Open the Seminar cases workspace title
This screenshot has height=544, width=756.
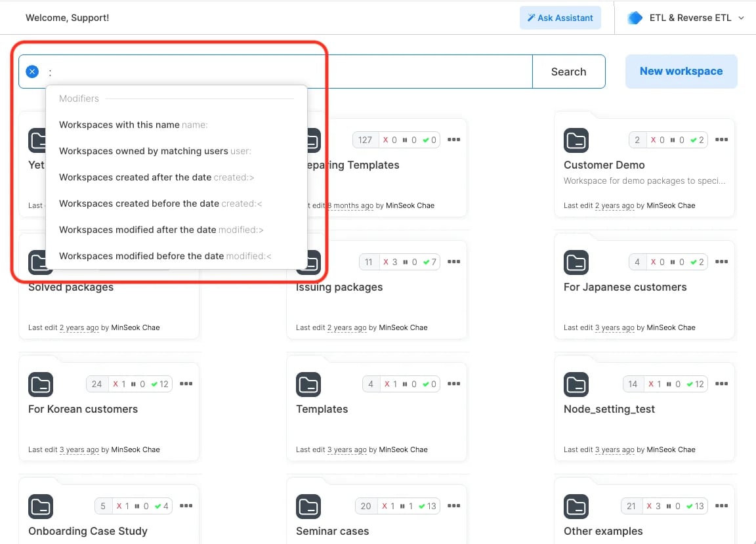(332, 531)
